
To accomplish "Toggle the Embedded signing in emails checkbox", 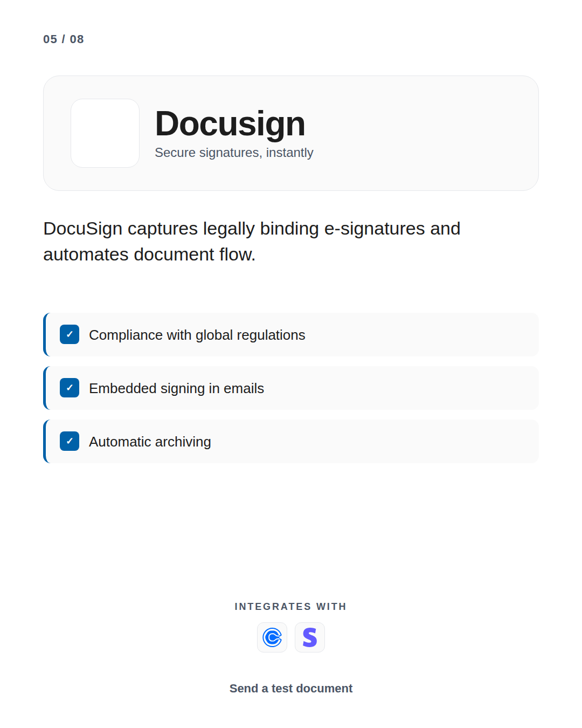I will pyautogui.click(x=70, y=388).
